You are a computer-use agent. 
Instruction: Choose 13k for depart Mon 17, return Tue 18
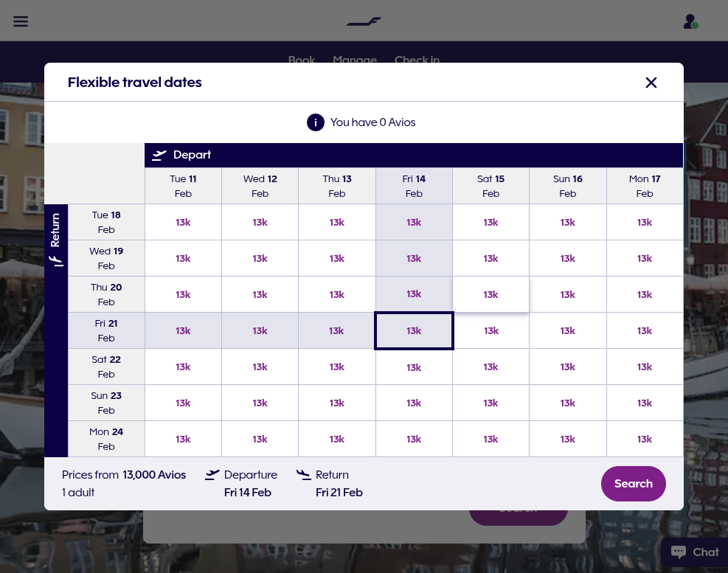[x=645, y=222]
